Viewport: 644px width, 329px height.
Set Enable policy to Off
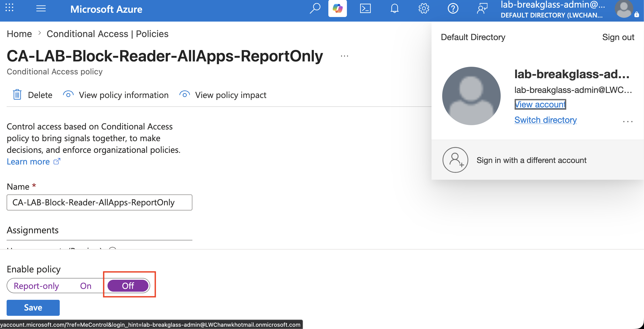tap(128, 286)
